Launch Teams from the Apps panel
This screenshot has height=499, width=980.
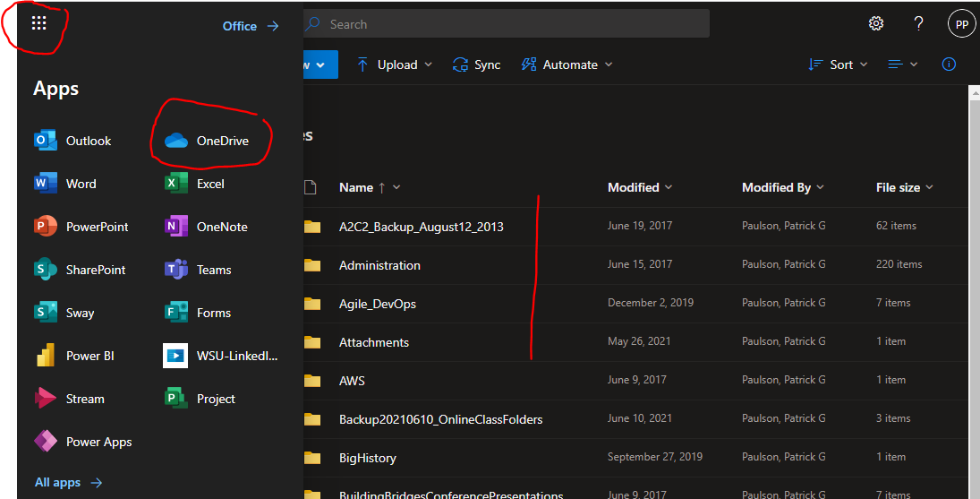click(x=198, y=270)
